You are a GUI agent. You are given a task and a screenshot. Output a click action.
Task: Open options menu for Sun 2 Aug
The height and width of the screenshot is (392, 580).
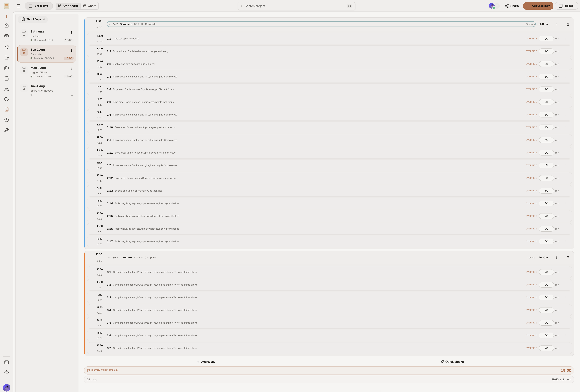click(72, 51)
